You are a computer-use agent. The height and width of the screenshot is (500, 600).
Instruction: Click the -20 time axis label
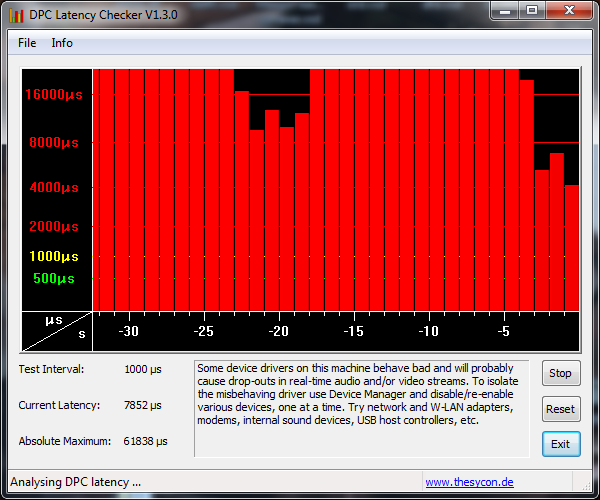(279, 331)
